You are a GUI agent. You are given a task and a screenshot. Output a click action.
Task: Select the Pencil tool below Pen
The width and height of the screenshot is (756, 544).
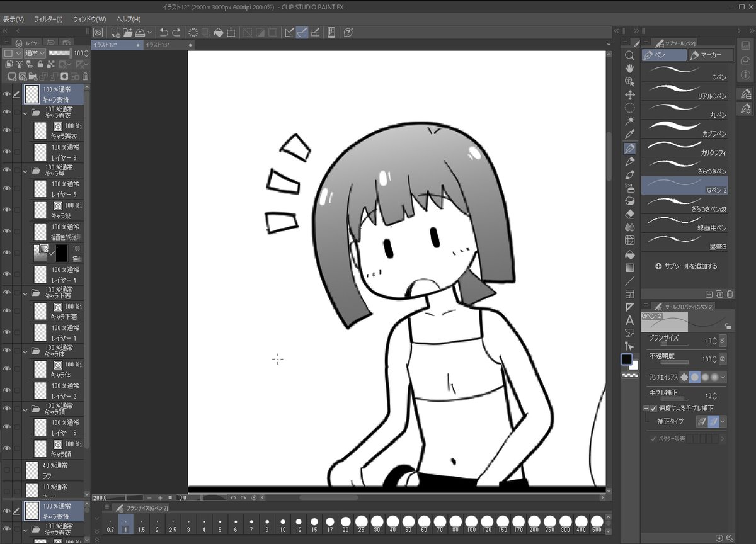click(629, 161)
